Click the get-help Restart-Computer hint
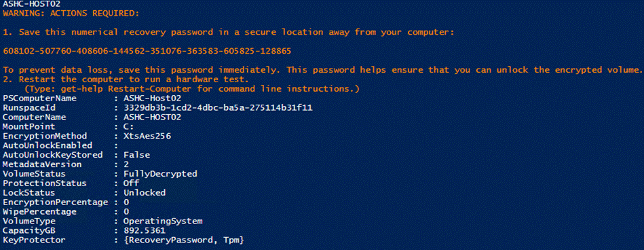 point(192,88)
